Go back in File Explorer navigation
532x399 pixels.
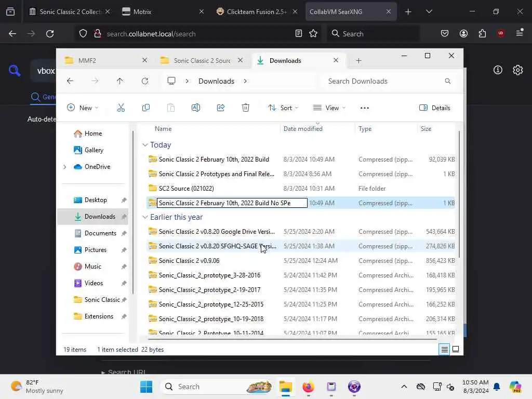[x=70, y=81]
